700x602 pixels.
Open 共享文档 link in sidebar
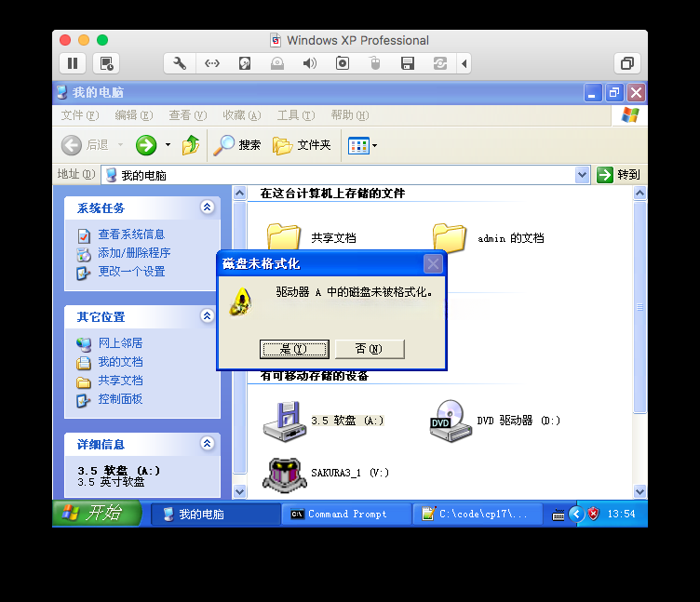tap(120, 381)
